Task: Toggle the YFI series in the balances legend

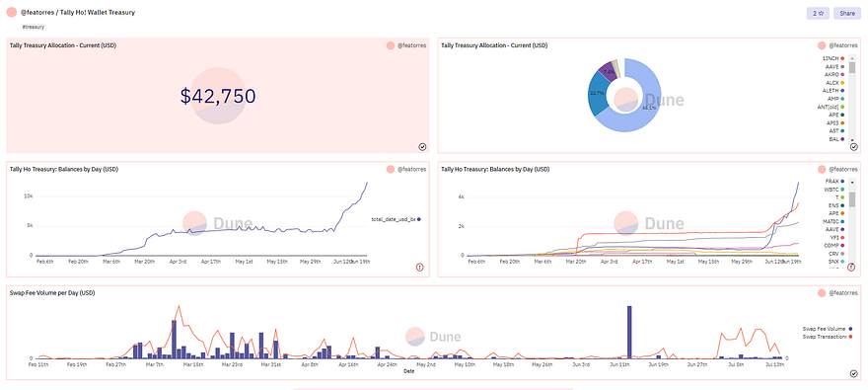Action: (836, 237)
